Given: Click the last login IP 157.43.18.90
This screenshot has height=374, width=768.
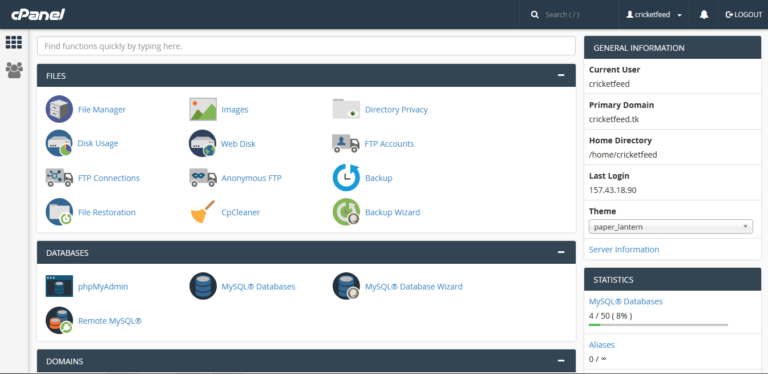Looking at the screenshot, I should (x=612, y=190).
